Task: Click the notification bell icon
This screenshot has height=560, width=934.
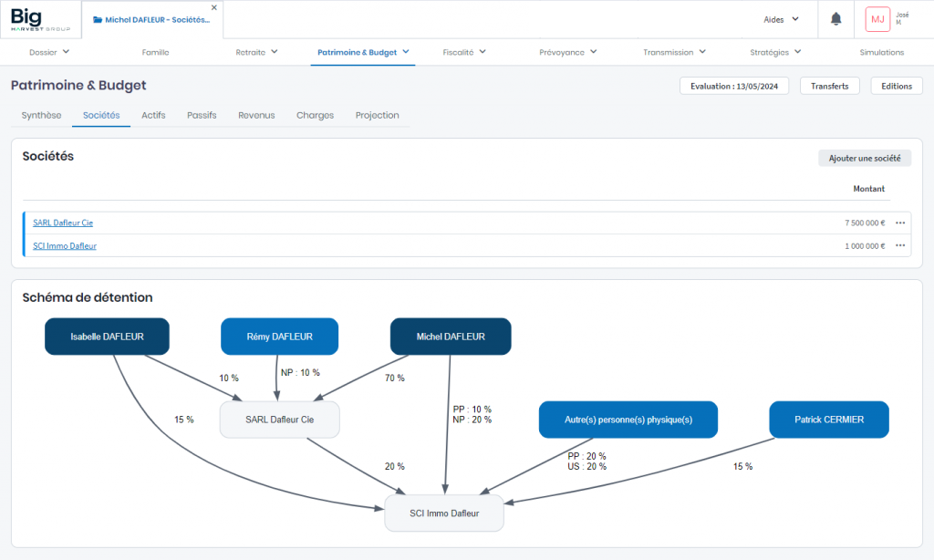Action: [x=835, y=19]
